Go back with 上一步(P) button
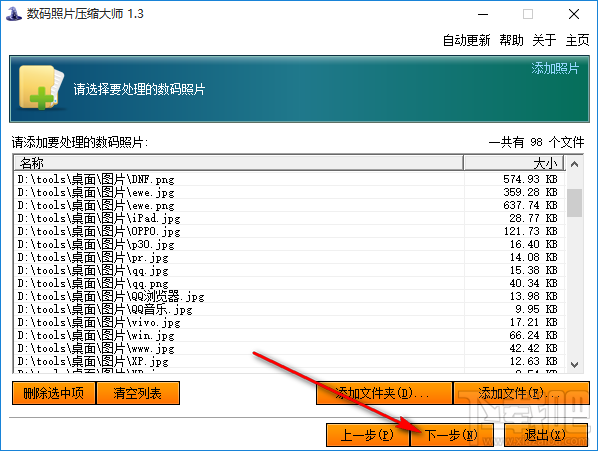This screenshot has height=451, width=598. [x=368, y=435]
